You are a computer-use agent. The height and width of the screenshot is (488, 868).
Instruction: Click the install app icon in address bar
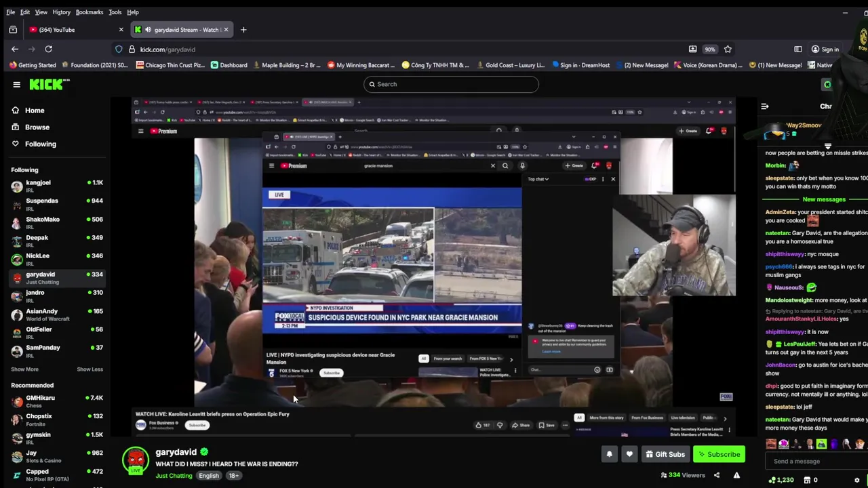pos(692,49)
